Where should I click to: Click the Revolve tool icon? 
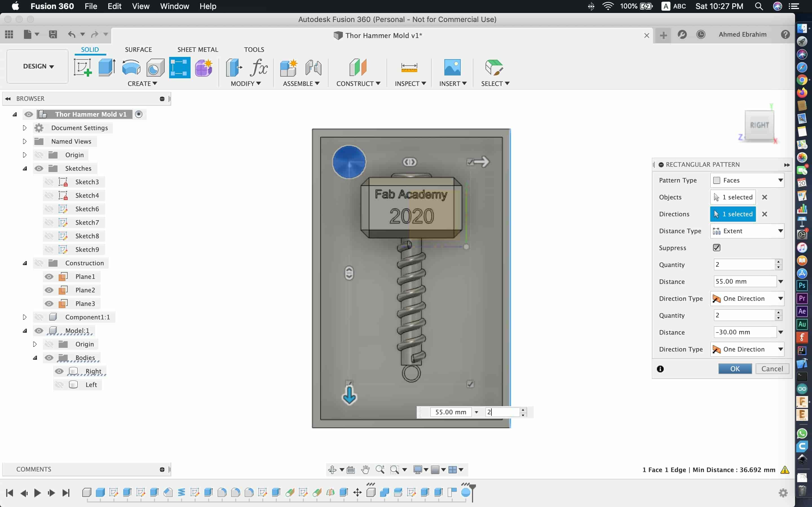click(130, 66)
